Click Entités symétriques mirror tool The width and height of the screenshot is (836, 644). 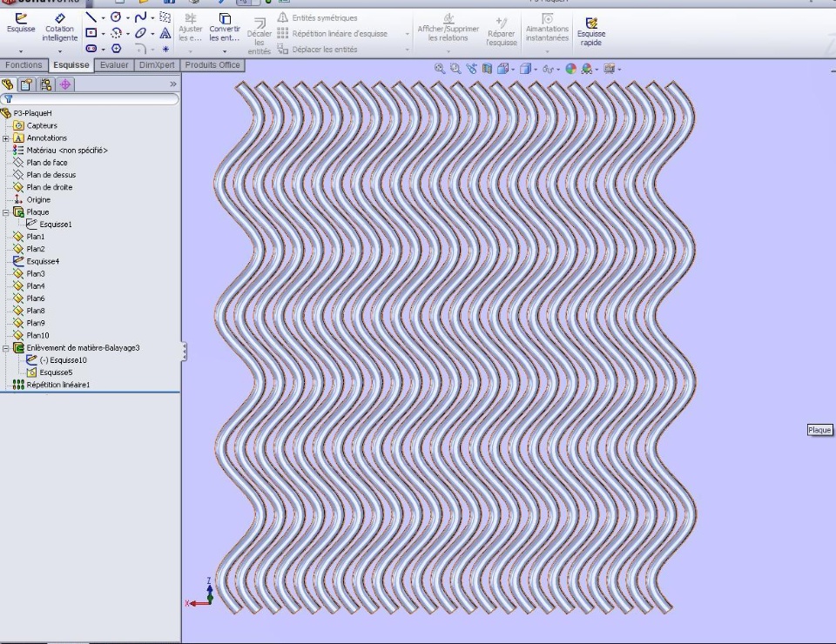pyautogui.click(x=317, y=17)
